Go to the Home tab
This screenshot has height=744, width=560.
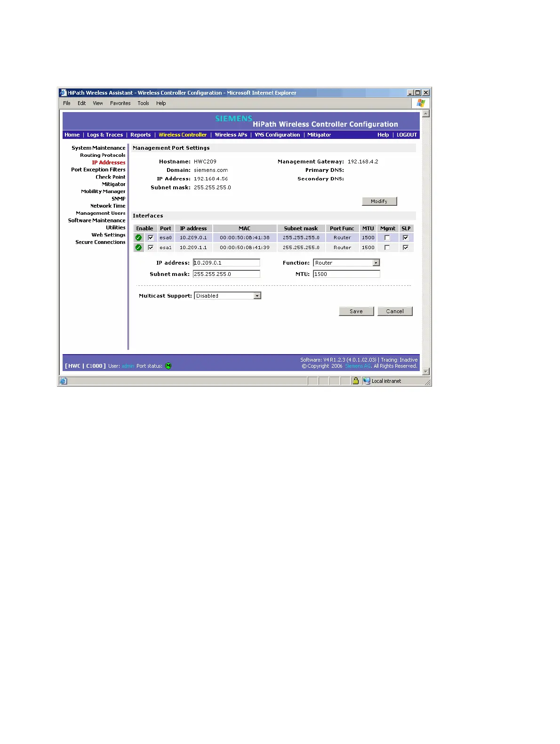(x=72, y=135)
